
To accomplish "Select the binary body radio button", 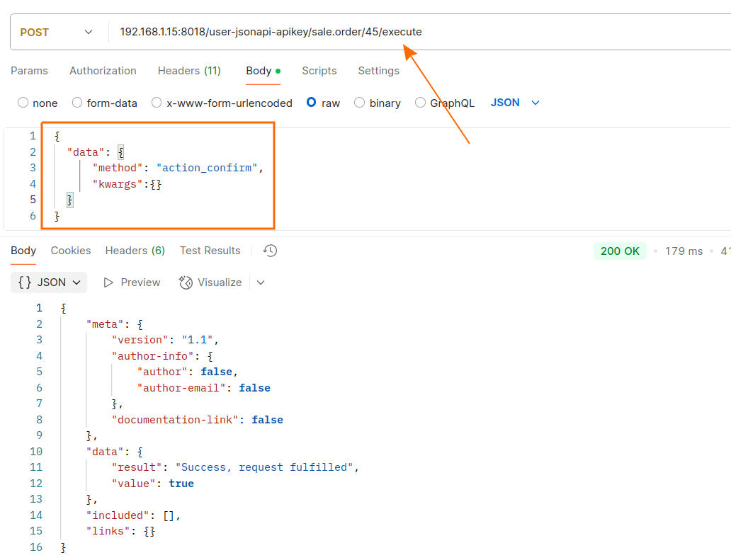I will click(360, 103).
